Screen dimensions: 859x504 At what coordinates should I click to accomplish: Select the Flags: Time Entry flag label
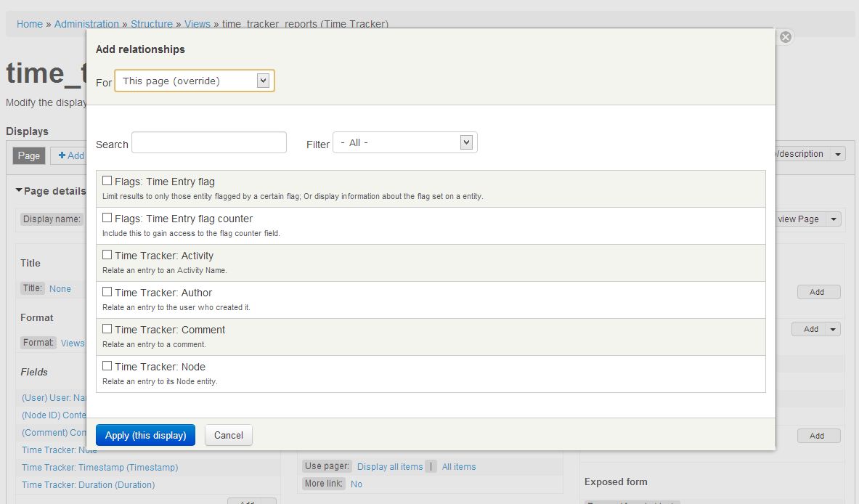(164, 182)
